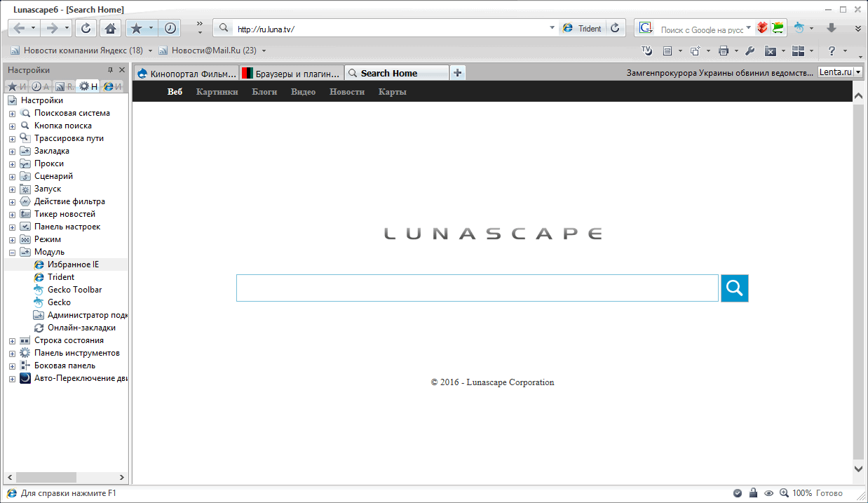Click the refresh icon inside the address bar
This screenshot has width=868, height=503.
click(615, 28)
